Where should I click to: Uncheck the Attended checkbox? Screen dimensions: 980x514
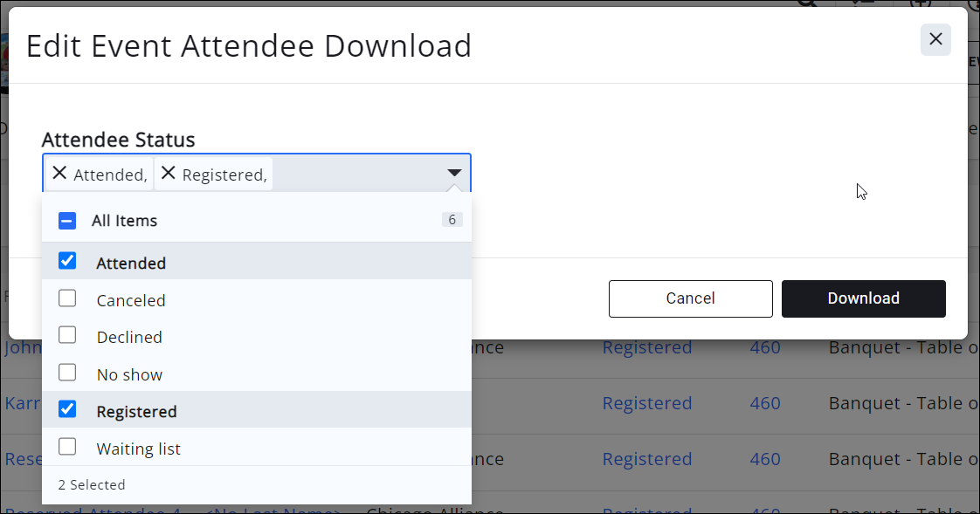(67, 261)
